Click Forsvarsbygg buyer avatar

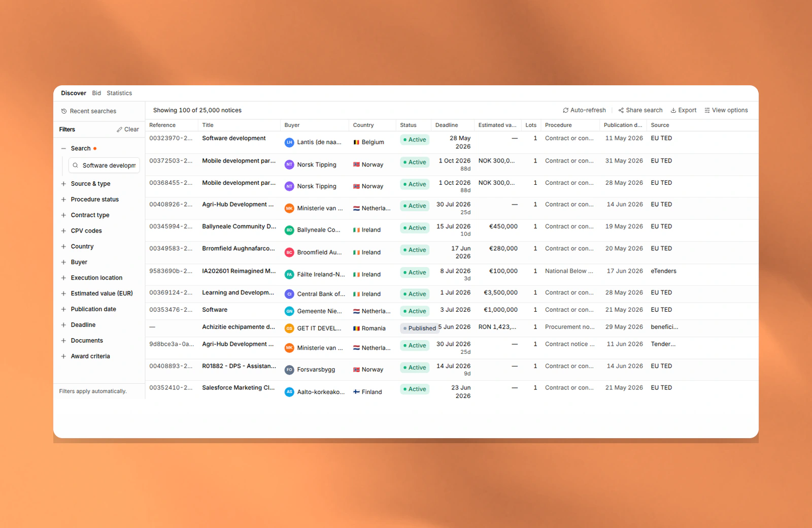tap(289, 370)
